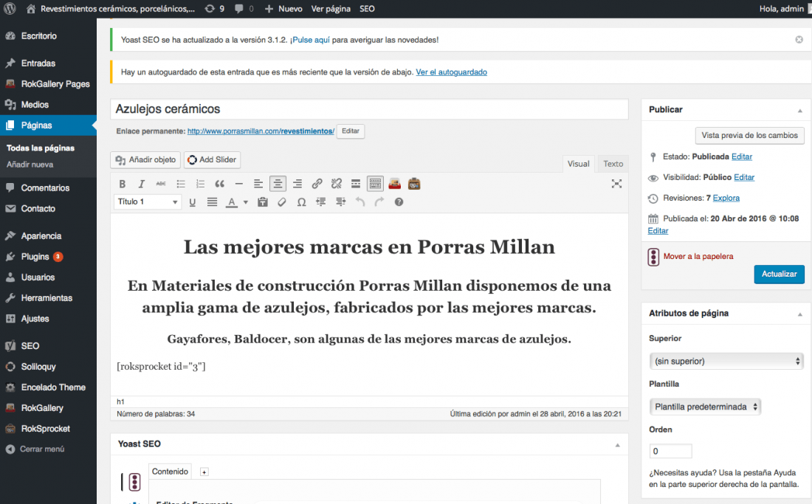Screen dimensions: 812x504
Task: Apply blockquote formatting
Action: (x=219, y=184)
